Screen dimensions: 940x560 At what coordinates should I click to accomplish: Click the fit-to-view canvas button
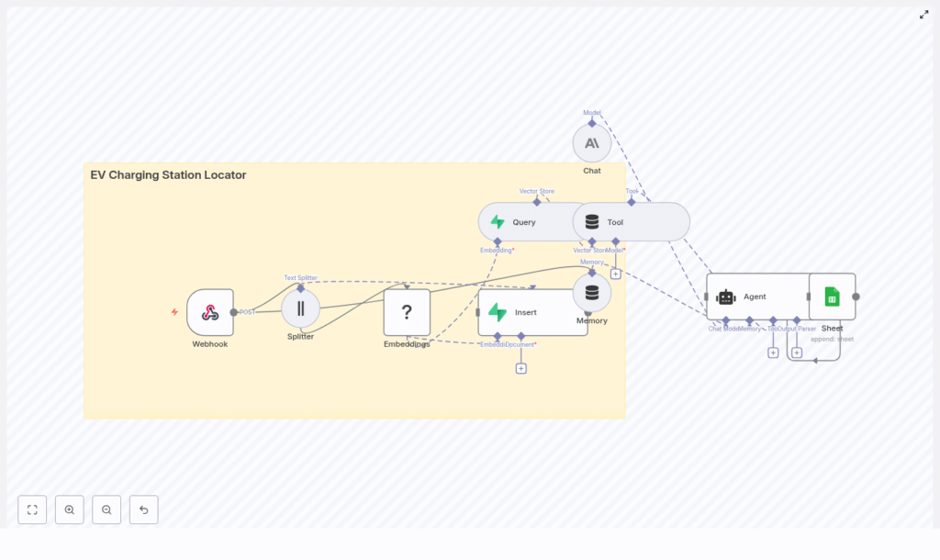32,510
